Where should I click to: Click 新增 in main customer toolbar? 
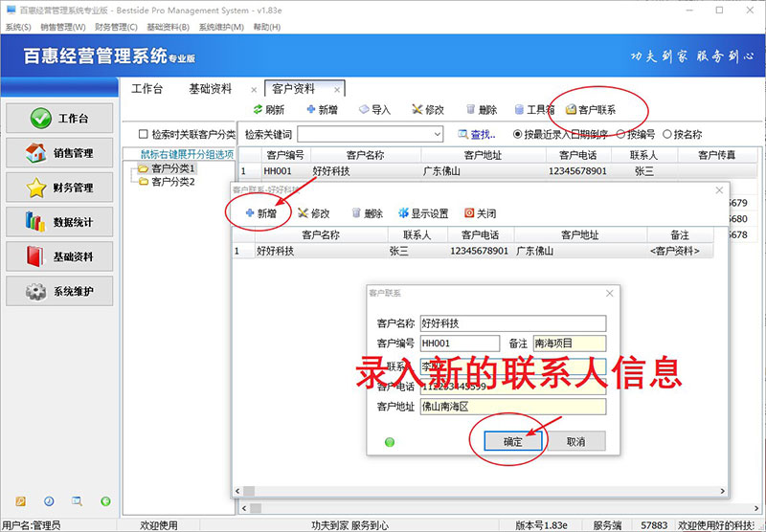click(322, 110)
